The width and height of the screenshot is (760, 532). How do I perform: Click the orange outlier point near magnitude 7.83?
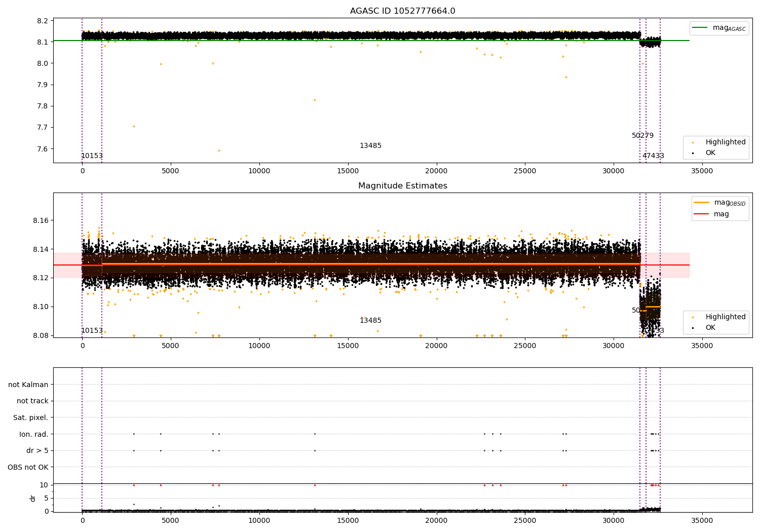coord(315,100)
